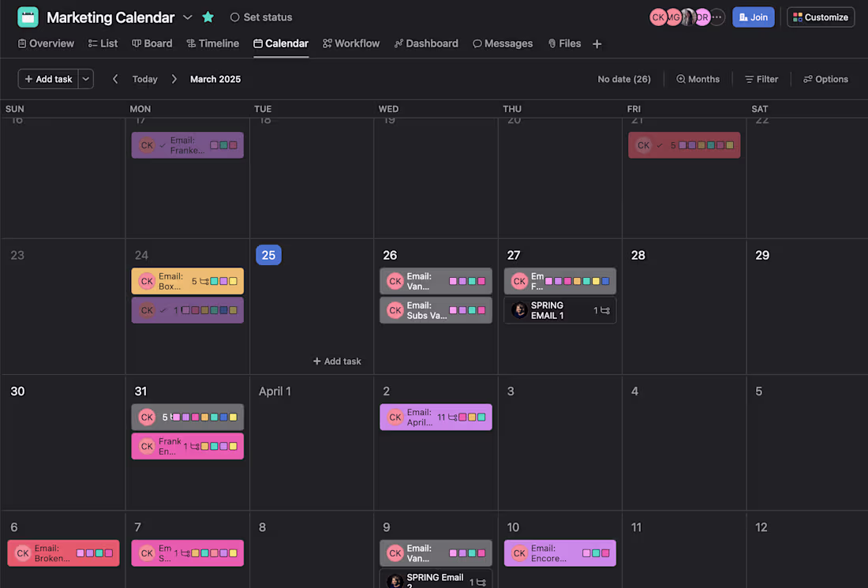Open the Email: Van task on March 26
Image resolution: width=868 pixels, height=588 pixels.
pos(436,281)
